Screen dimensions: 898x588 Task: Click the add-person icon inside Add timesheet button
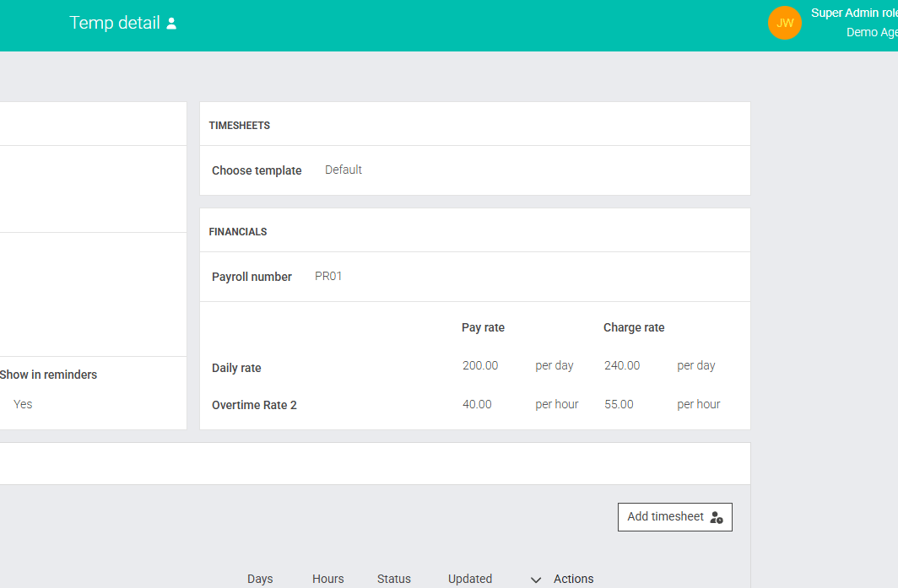(716, 517)
